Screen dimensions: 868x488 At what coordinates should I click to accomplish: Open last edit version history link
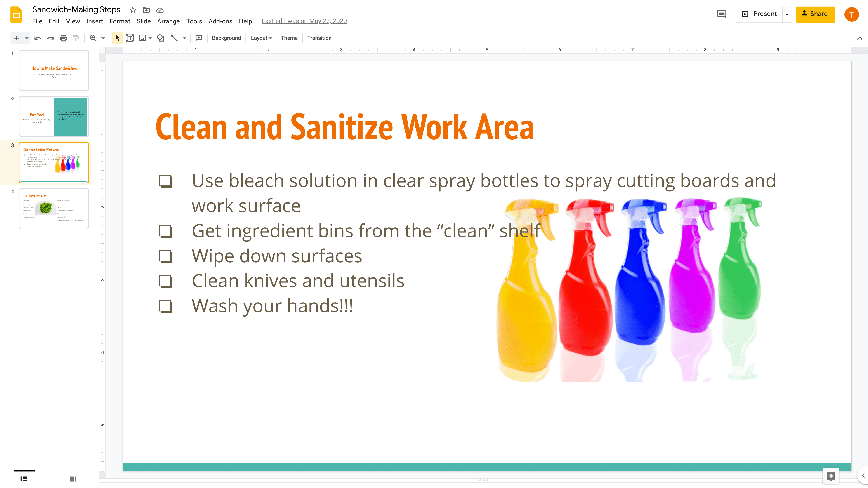(304, 21)
